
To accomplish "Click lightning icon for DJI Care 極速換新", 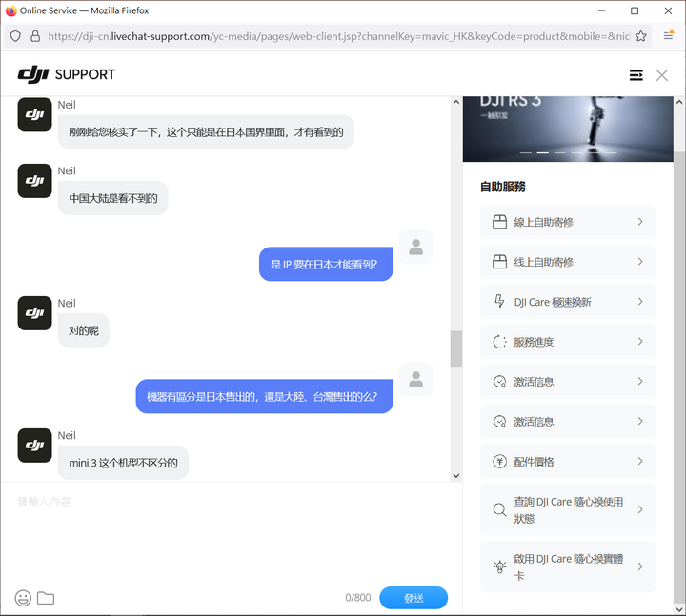I will (499, 302).
